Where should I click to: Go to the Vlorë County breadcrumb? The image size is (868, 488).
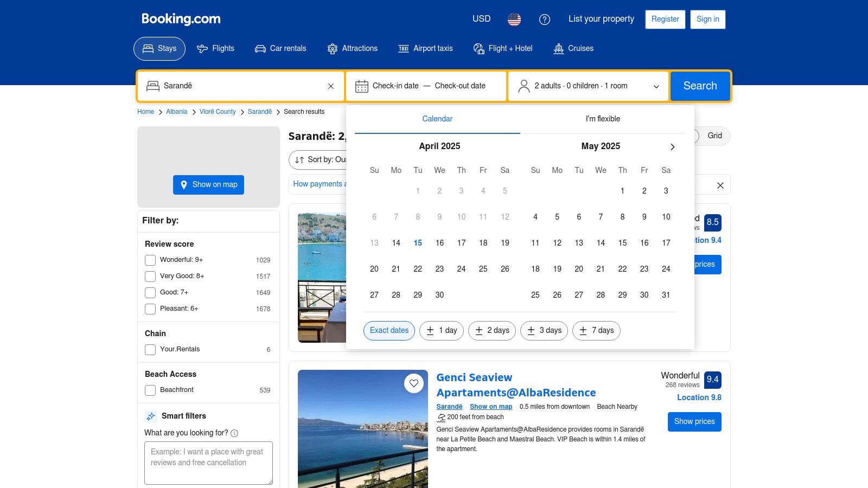[218, 112]
